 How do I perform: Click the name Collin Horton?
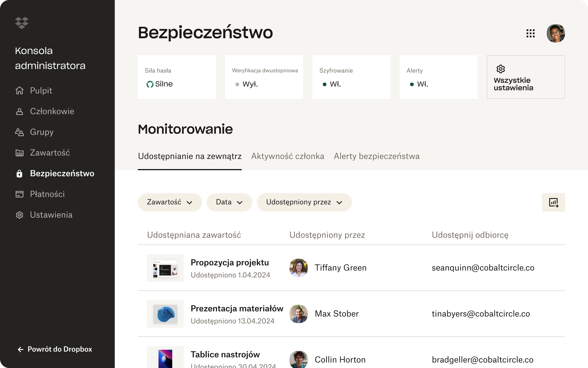click(x=340, y=360)
